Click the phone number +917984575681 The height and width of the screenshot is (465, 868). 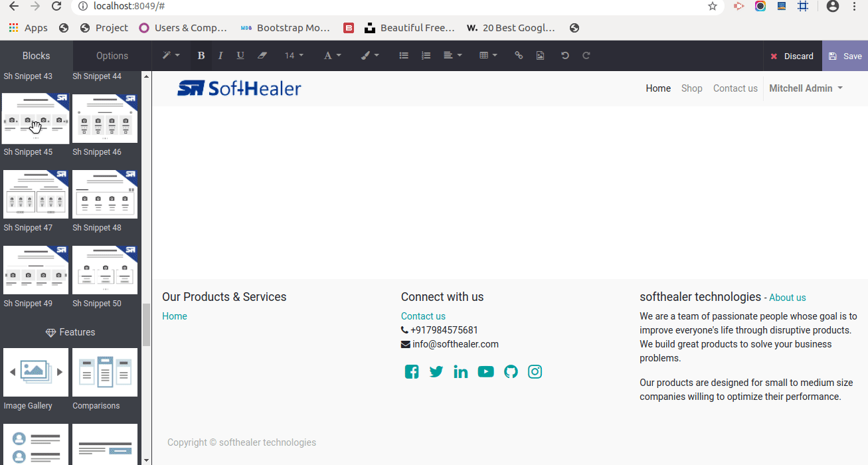click(x=444, y=330)
